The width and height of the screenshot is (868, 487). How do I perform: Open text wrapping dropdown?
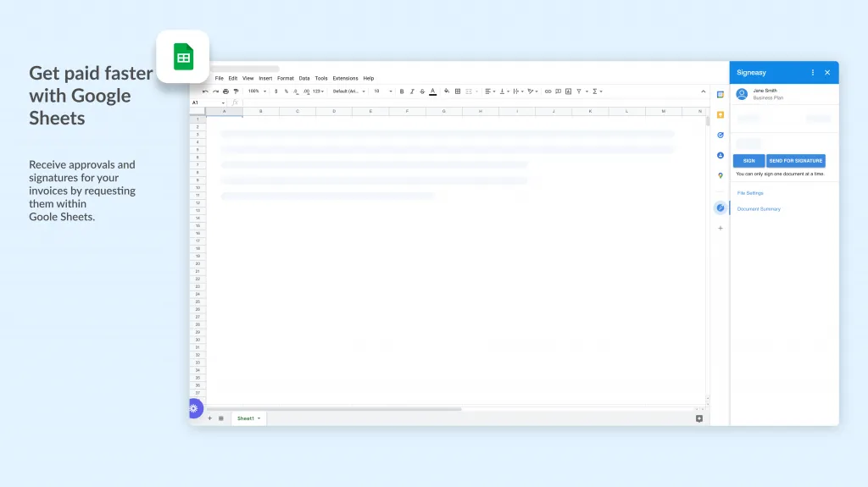(518, 91)
